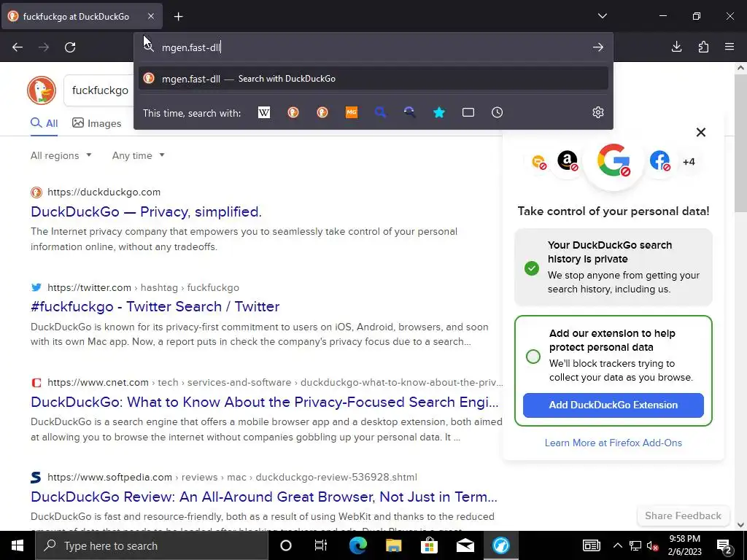Select magnifier search engine with purple arc
Viewport: 747px width, 560px height.
click(x=410, y=112)
